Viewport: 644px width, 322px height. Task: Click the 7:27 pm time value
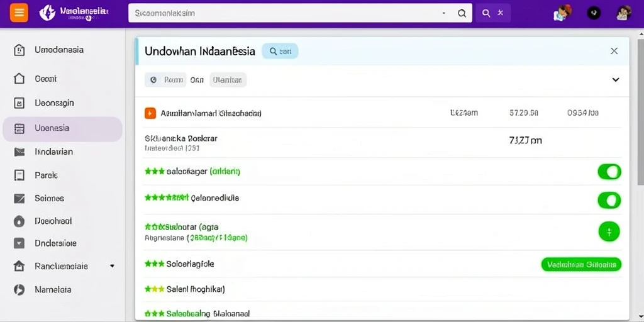(525, 141)
